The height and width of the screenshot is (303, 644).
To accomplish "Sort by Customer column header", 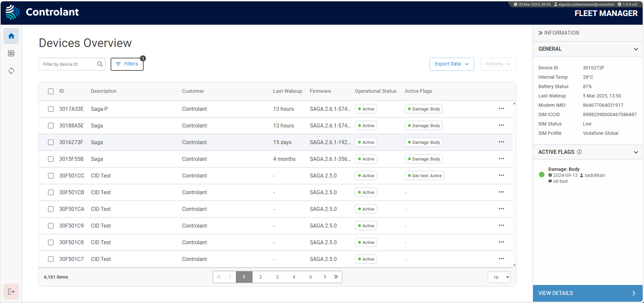I will (193, 91).
